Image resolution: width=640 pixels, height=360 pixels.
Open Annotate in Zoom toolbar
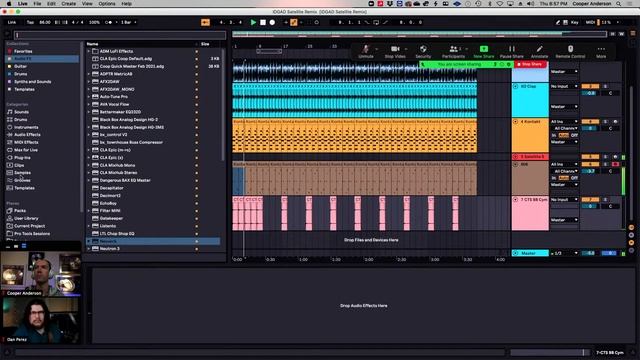tap(539, 52)
